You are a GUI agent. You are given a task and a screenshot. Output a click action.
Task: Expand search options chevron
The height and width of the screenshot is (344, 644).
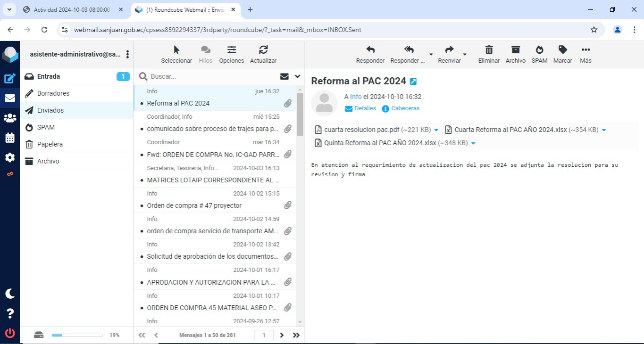tap(298, 76)
